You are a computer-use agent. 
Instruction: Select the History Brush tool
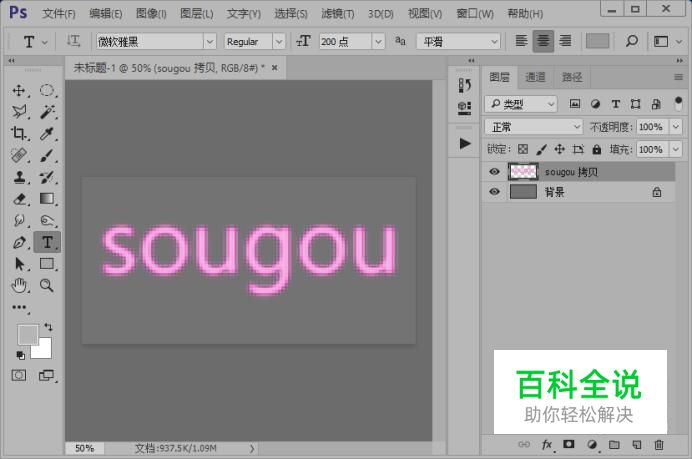tap(46, 177)
